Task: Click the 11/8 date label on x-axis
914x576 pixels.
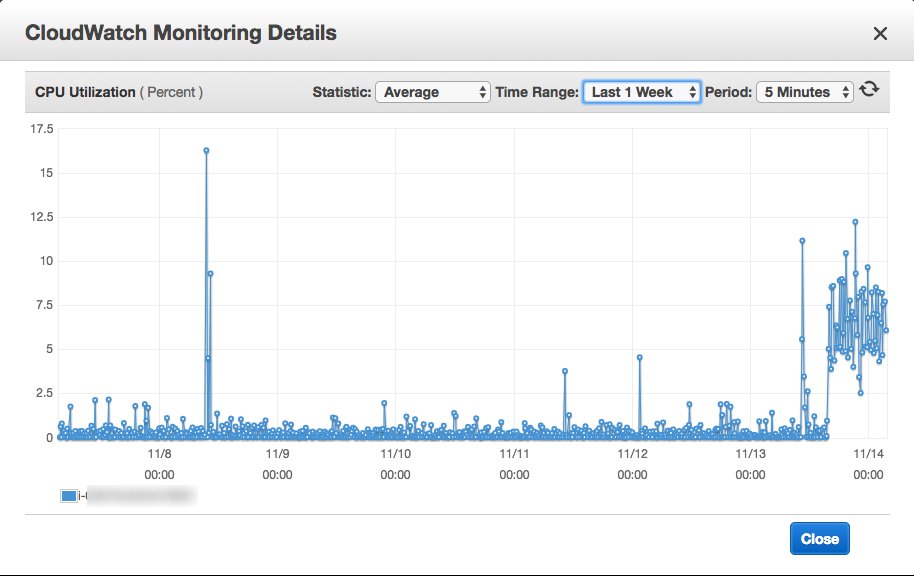Action: (159, 454)
